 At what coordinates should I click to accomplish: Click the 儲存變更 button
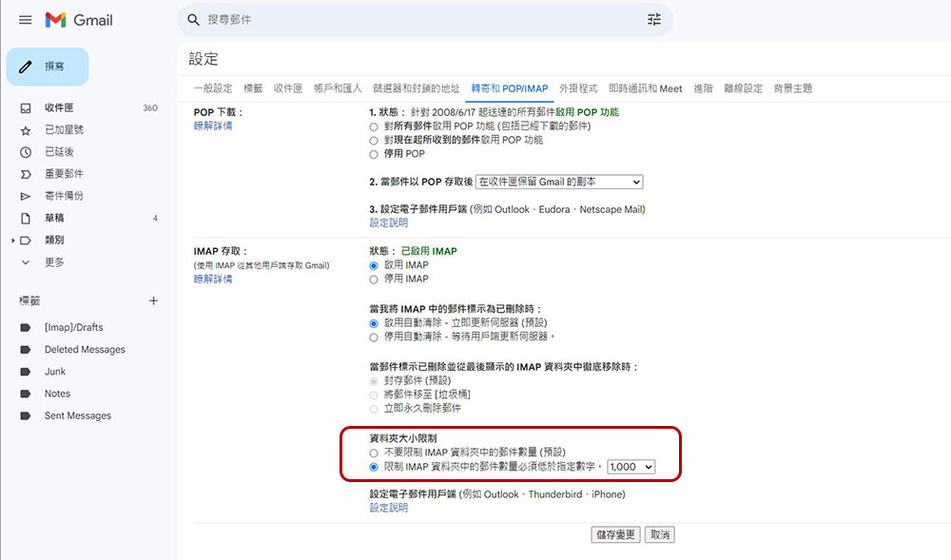click(615, 534)
